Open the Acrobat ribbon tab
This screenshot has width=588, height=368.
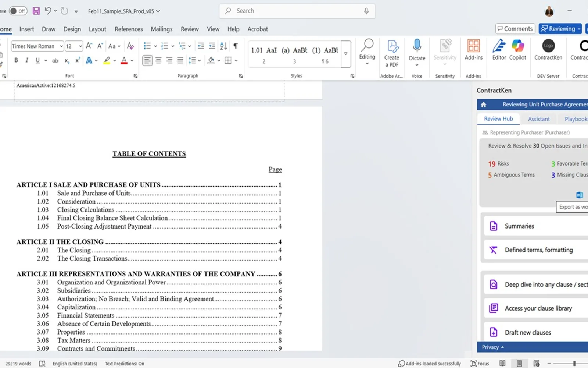(258, 29)
